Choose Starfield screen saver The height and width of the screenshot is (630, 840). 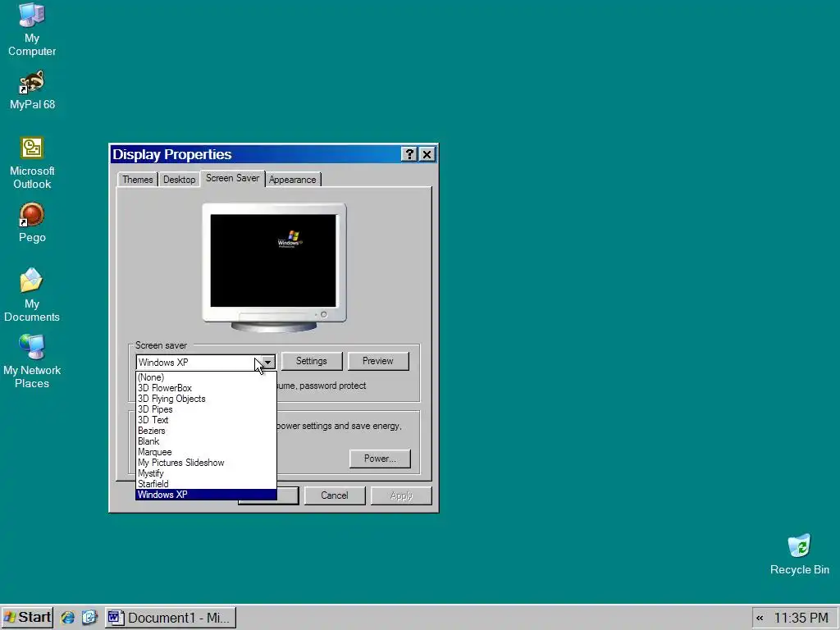pos(206,484)
